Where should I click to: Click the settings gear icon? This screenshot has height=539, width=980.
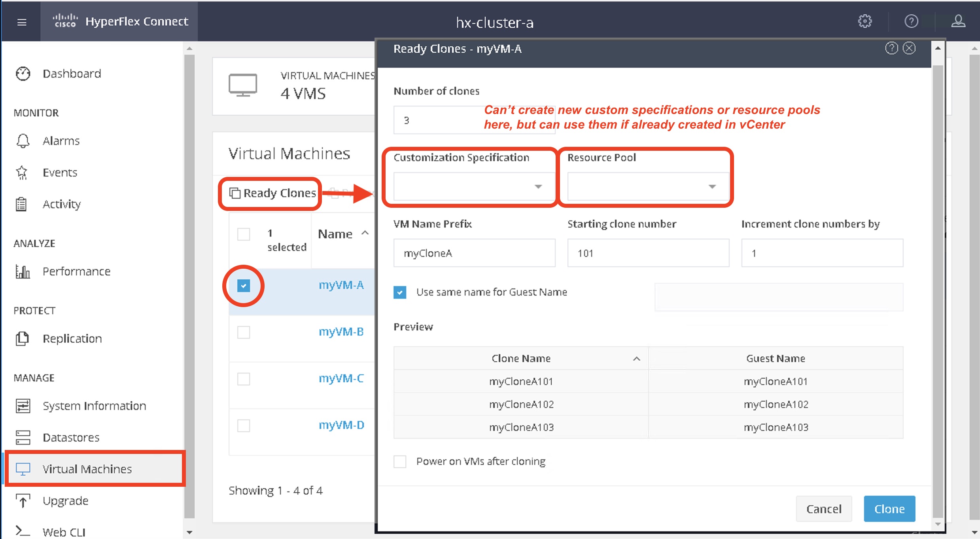(865, 21)
